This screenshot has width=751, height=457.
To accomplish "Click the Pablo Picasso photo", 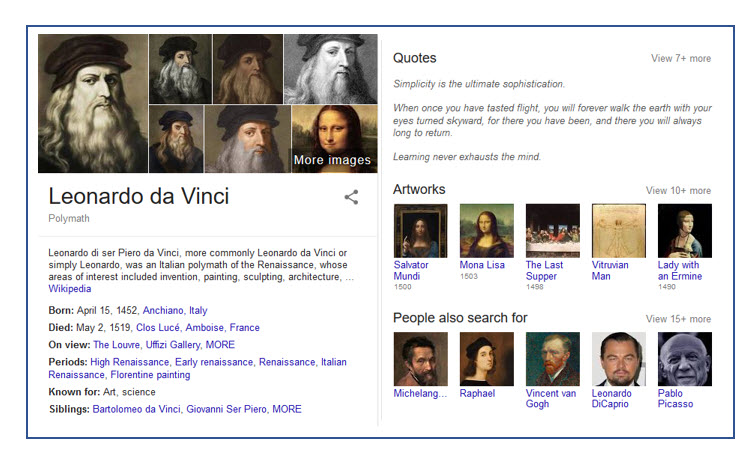I will pyautogui.click(x=684, y=359).
